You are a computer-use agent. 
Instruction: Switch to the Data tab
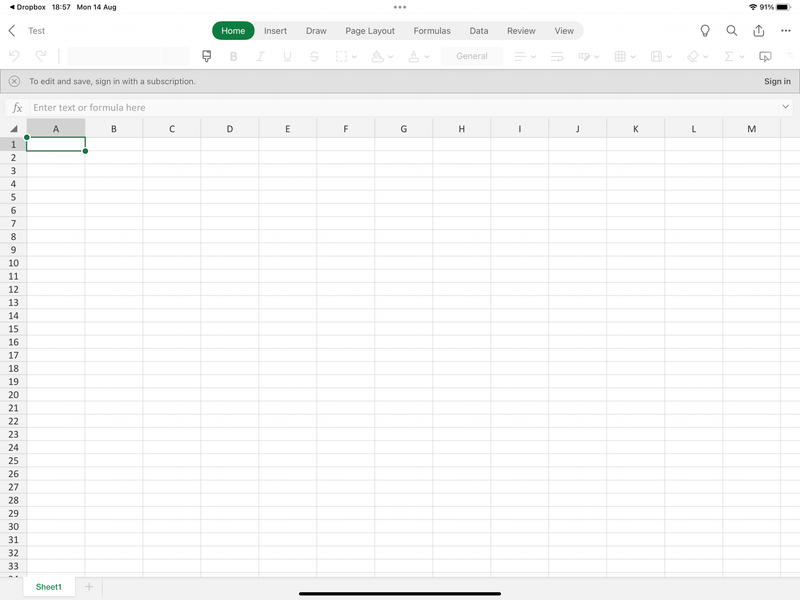click(x=479, y=31)
